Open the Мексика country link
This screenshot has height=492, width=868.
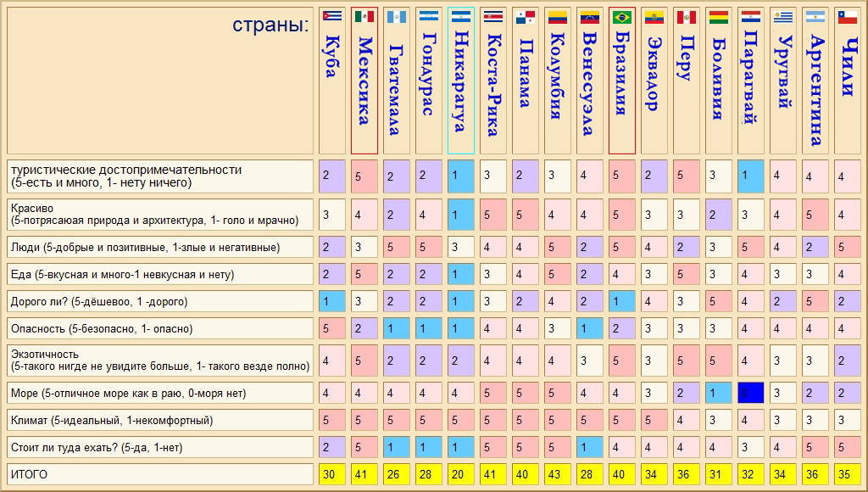(x=364, y=81)
